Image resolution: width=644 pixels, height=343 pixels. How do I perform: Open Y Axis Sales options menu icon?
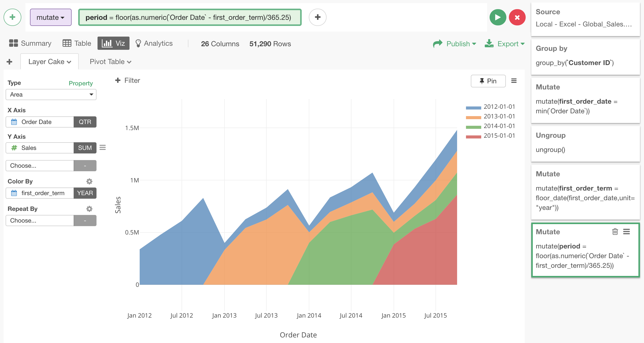[103, 148]
